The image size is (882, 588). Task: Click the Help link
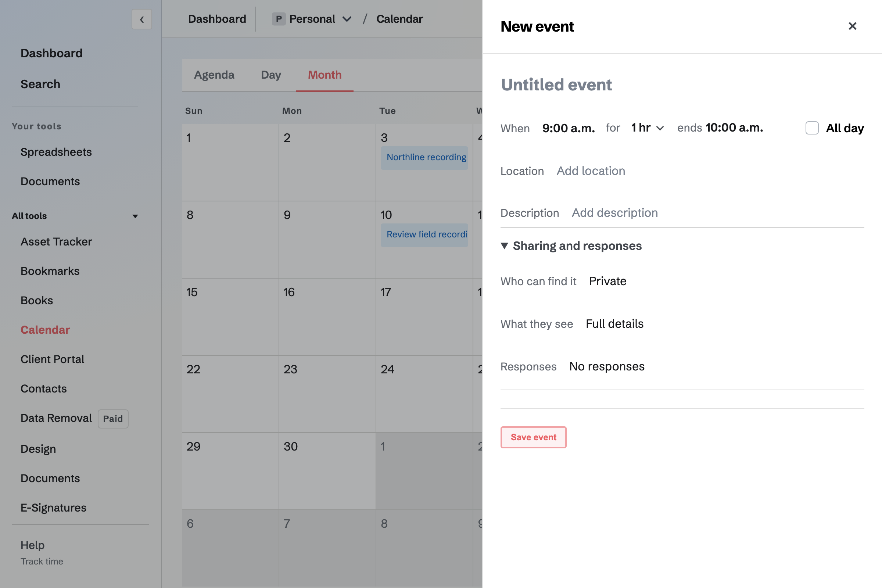click(33, 545)
